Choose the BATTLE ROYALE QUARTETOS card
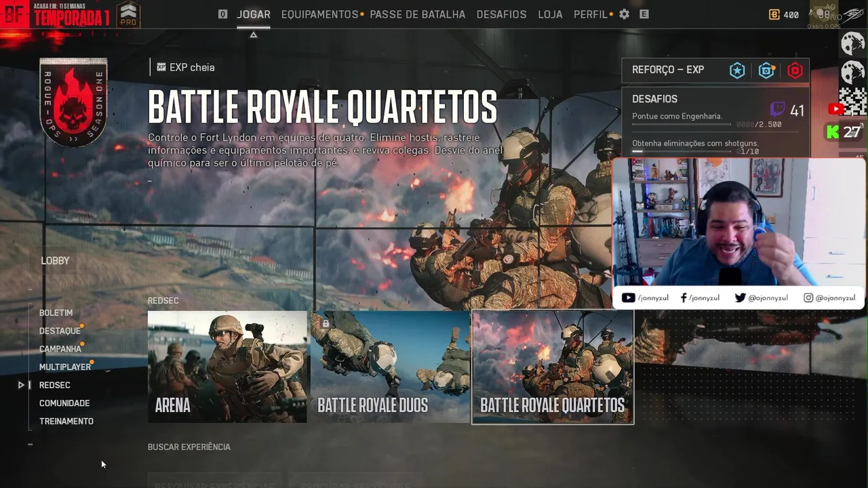The image size is (868, 488). tap(553, 367)
